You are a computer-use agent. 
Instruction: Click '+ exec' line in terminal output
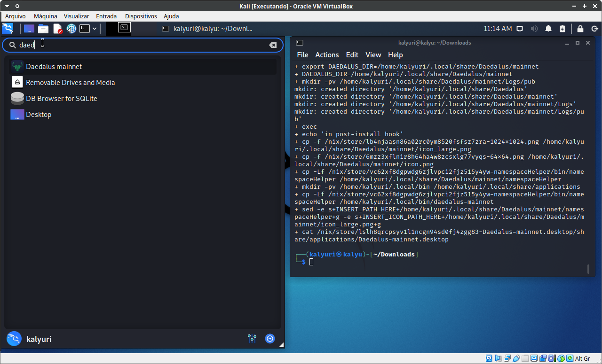pyautogui.click(x=306, y=127)
